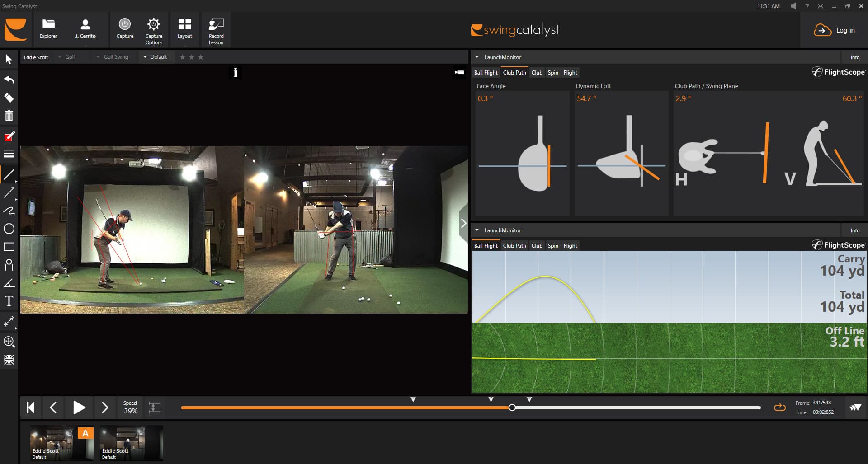This screenshot has height=464, width=868.
Task: Start Record Lesson
Action: click(216, 31)
